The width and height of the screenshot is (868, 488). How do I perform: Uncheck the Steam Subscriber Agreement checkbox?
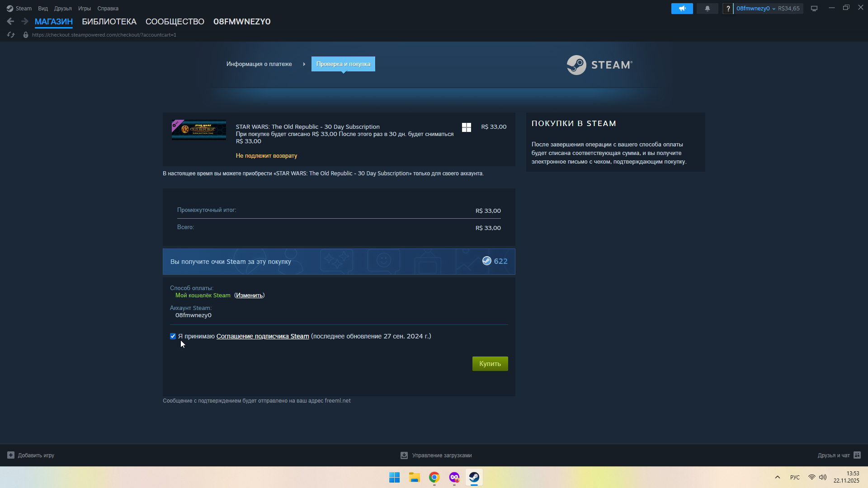173,336
